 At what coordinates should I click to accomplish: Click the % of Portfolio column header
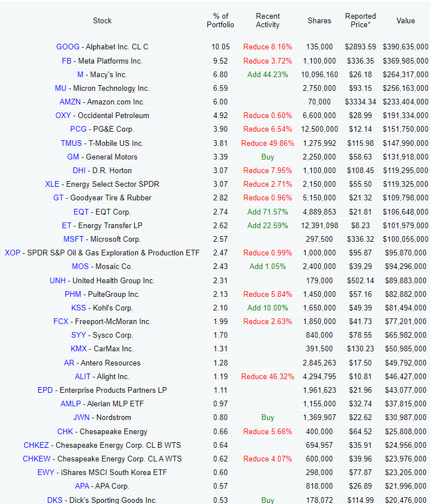pyautogui.click(x=220, y=20)
